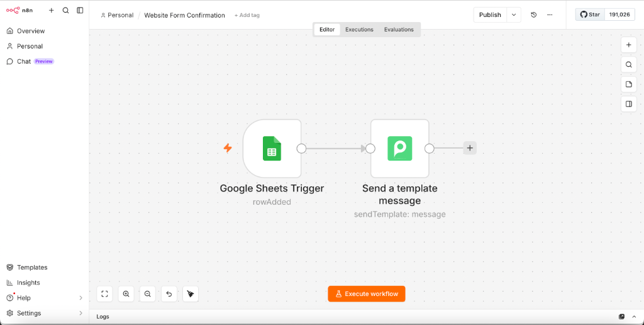Click template message node input connector
The width and height of the screenshot is (644, 325).
click(370, 149)
